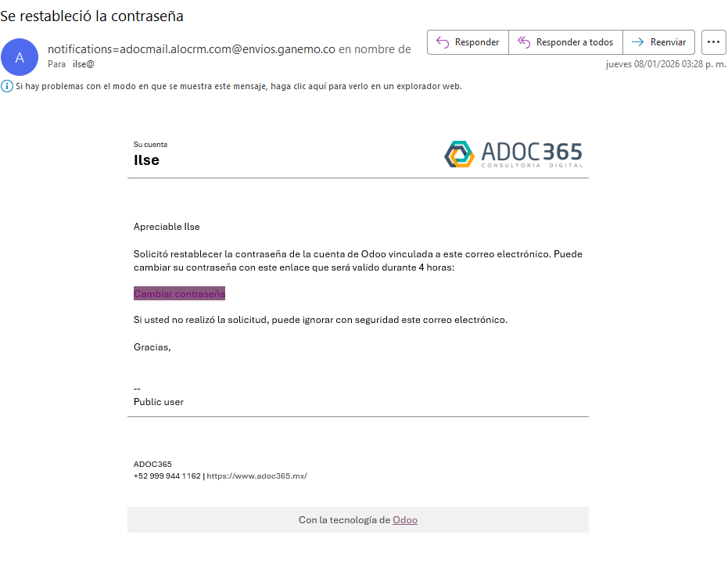Click Responder a todos button
The height and width of the screenshot is (585, 728).
(565, 42)
